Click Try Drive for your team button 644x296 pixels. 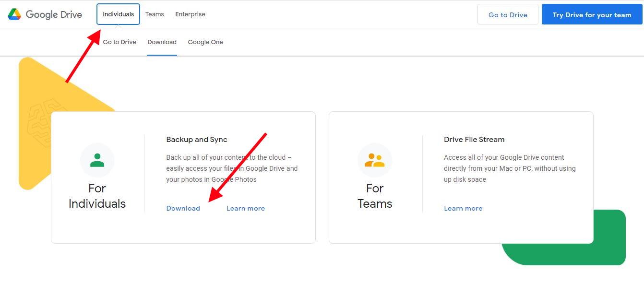pyautogui.click(x=592, y=14)
